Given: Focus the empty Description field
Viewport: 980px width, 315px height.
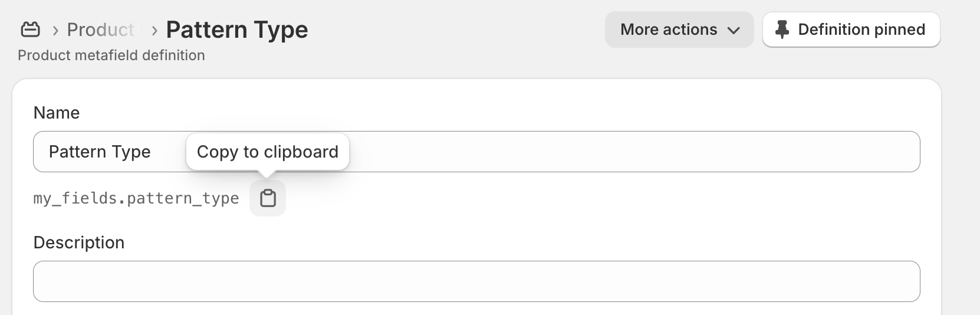Looking at the screenshot, I should [476, 281].
